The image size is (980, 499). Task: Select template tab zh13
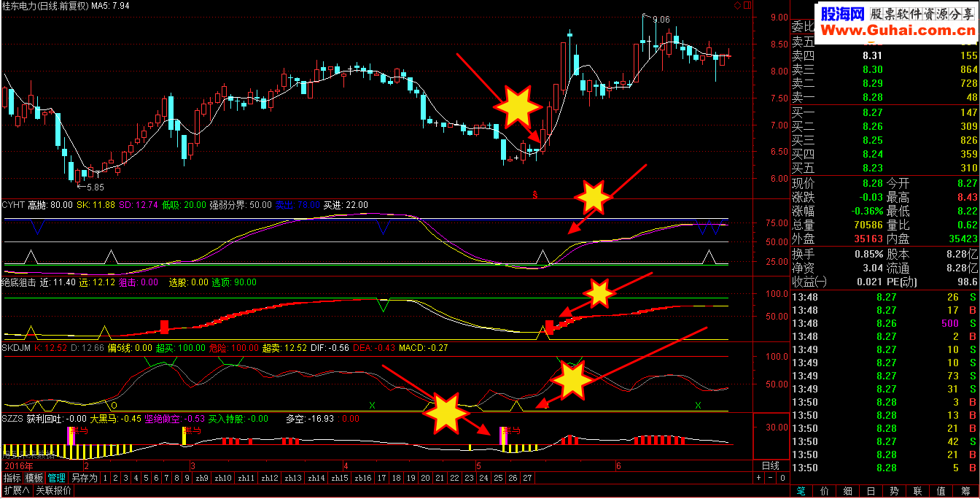pos(293,478)
